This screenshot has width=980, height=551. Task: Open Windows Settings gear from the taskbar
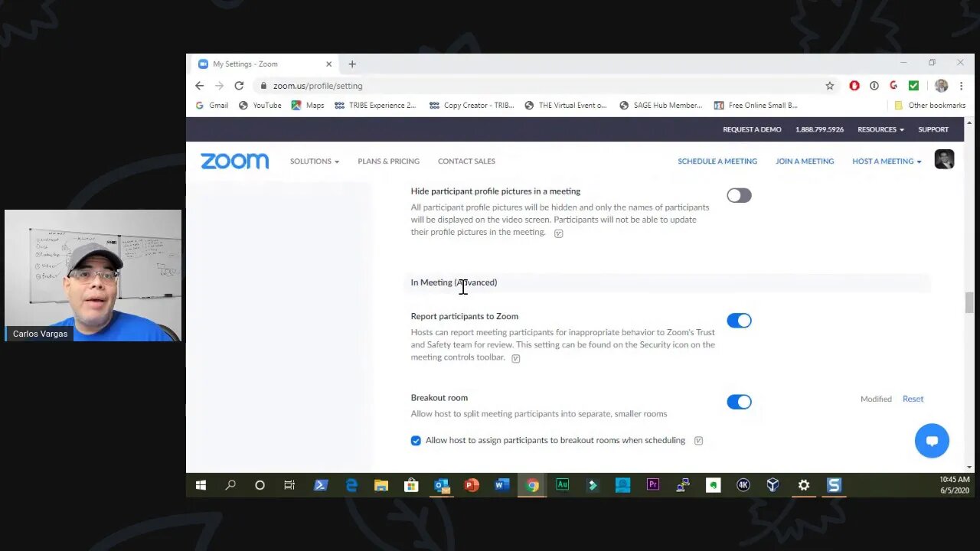(x=803, y=485)
